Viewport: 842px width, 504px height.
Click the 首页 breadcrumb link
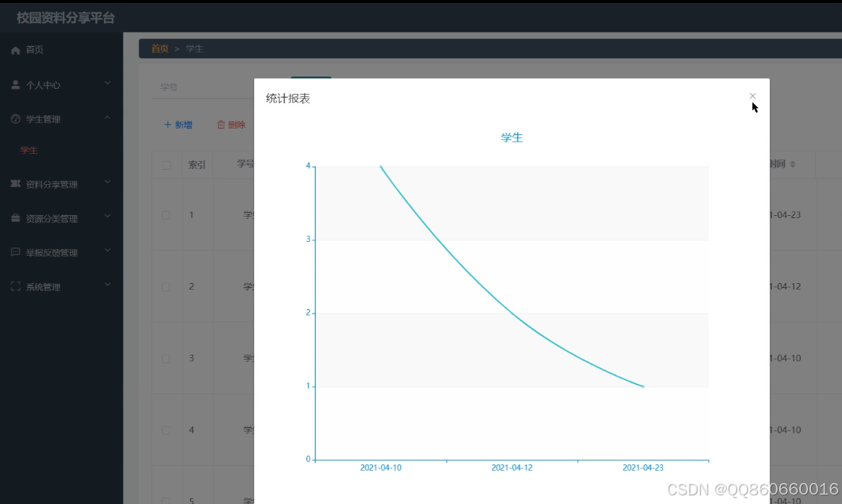160,49
